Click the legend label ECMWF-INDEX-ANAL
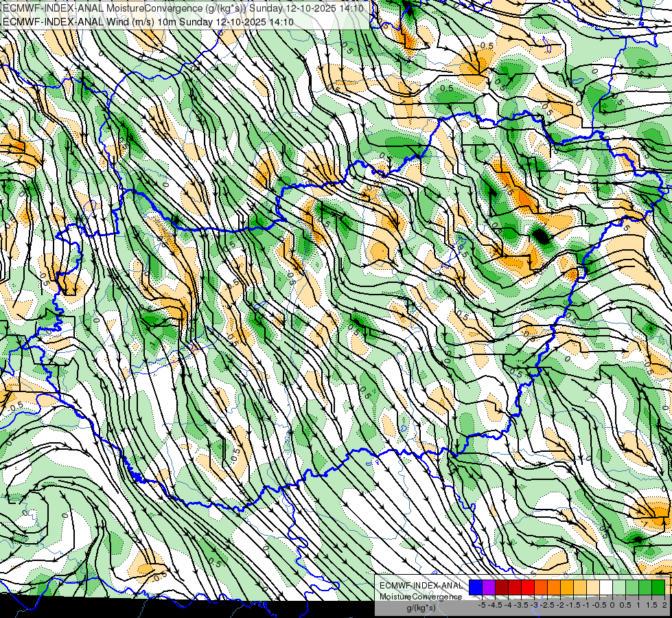The image size is (672, 618). 421,586
